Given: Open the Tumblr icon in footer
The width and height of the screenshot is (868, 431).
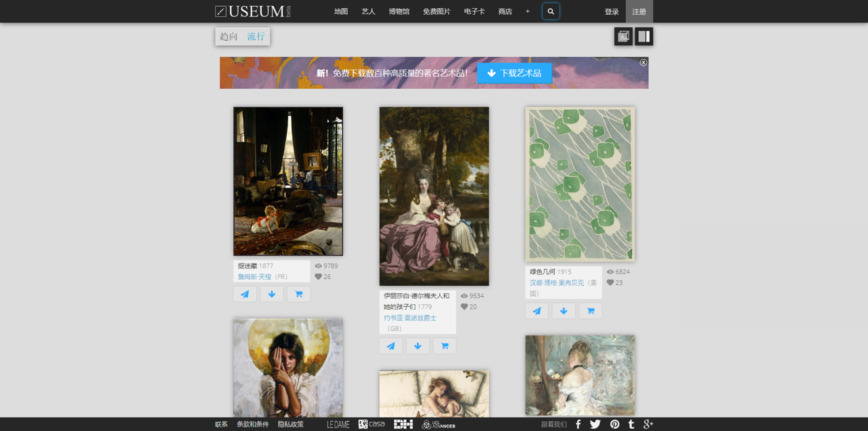Looking at the screenshot, I should point(631,424).
